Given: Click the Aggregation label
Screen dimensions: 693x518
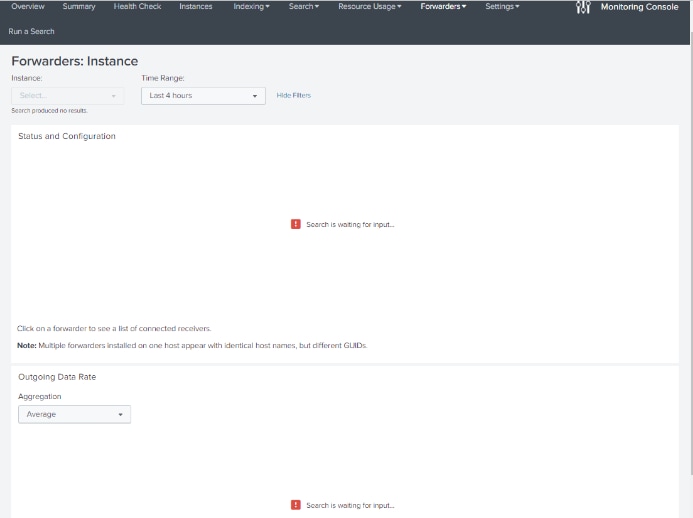Looking at the screenshot, I should coord(40,396).
